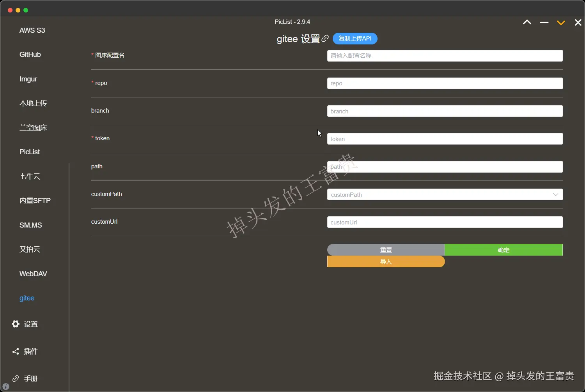Focus the 图床配置名 input field
The image size is (585, 392).
click(445, 56)
